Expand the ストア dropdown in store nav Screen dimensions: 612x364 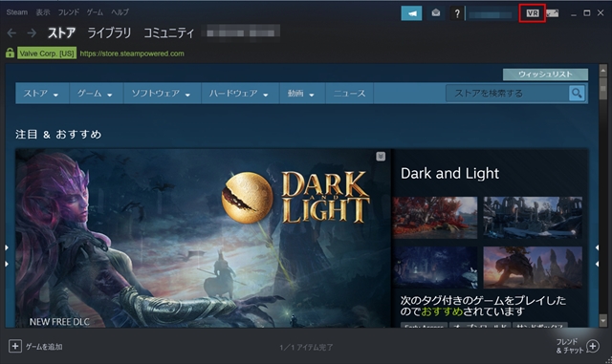click(41, 94)
